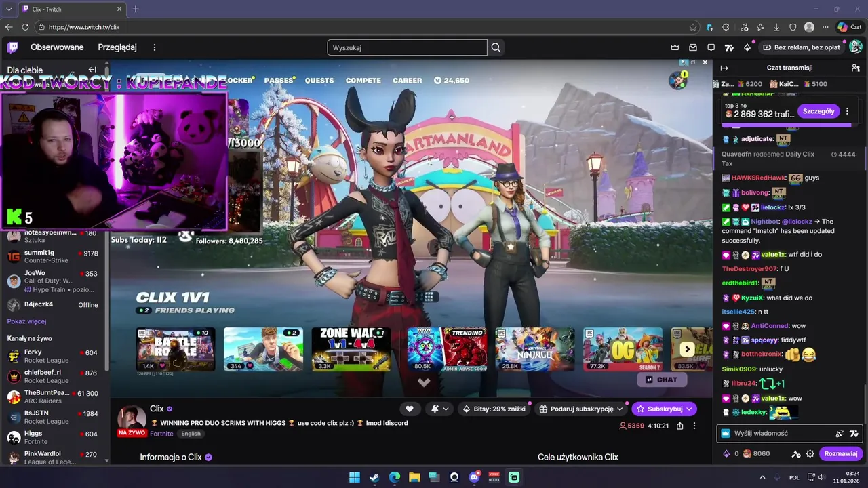Image resolution: width=868 pixels, height=488 pixels.
Task: Open the Bits balance diamond below chat
Action: (726, 453)
